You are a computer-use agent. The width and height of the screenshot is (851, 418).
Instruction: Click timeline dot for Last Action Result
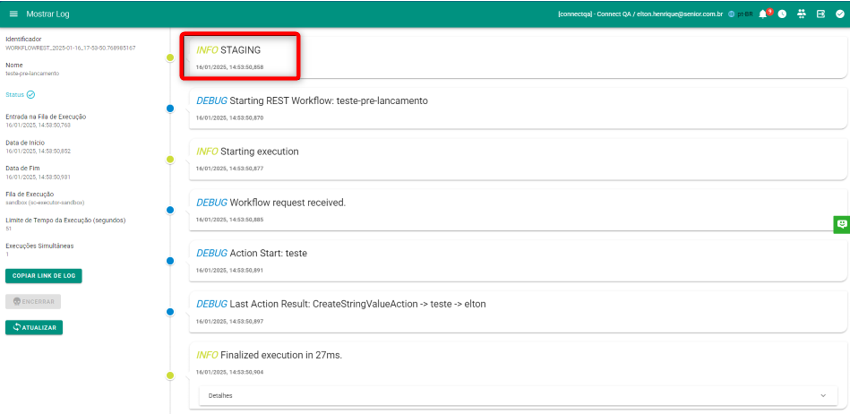(x=170, y=312)
